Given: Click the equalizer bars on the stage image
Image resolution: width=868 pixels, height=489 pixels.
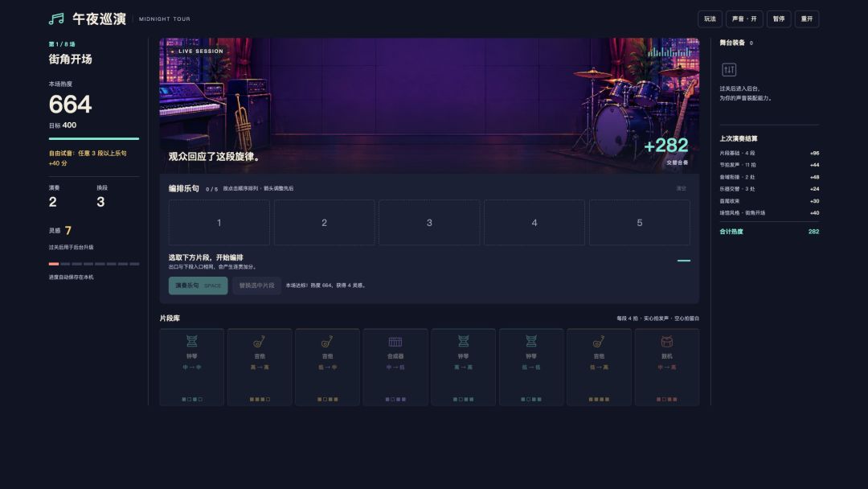Looking at the screenshot, I should (669, 51).
